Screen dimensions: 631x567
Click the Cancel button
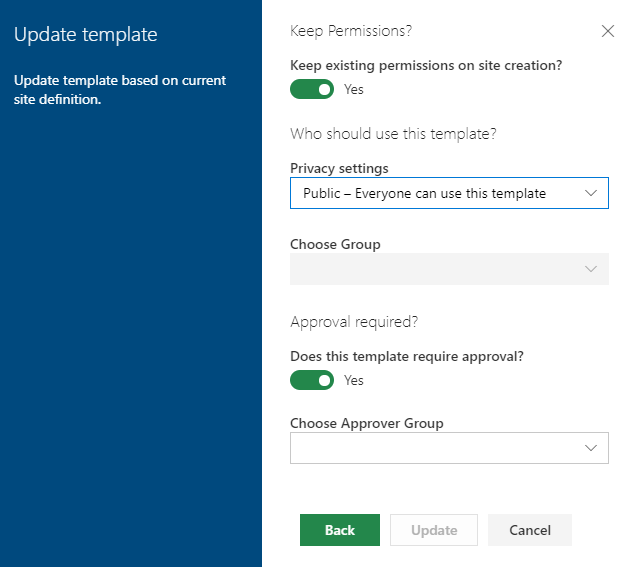coord(530,530)
